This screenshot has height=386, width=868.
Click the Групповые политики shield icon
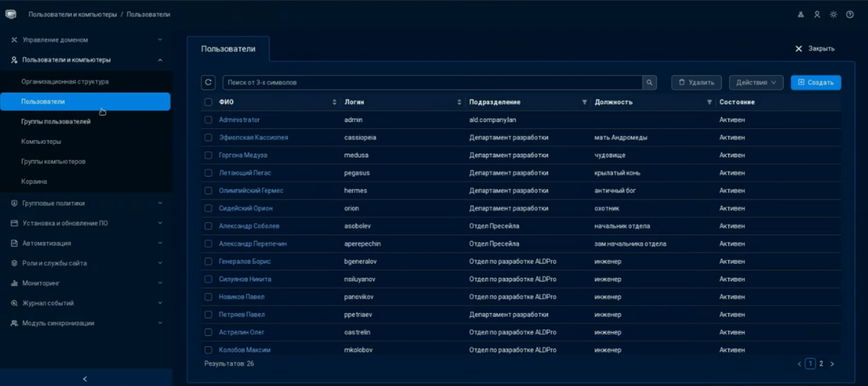[14, 203]
